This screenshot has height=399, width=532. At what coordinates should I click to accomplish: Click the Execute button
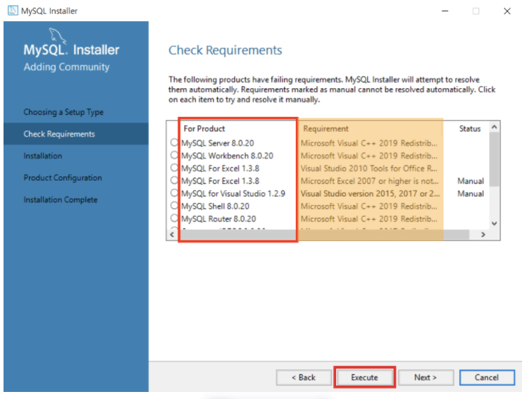coord(364,377)
